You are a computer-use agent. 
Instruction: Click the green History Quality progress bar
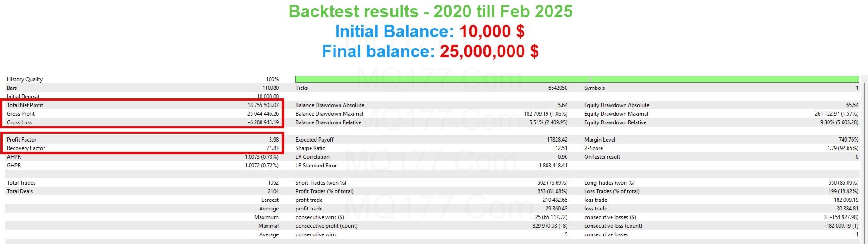pyautogui.click(x=577, y=79)
